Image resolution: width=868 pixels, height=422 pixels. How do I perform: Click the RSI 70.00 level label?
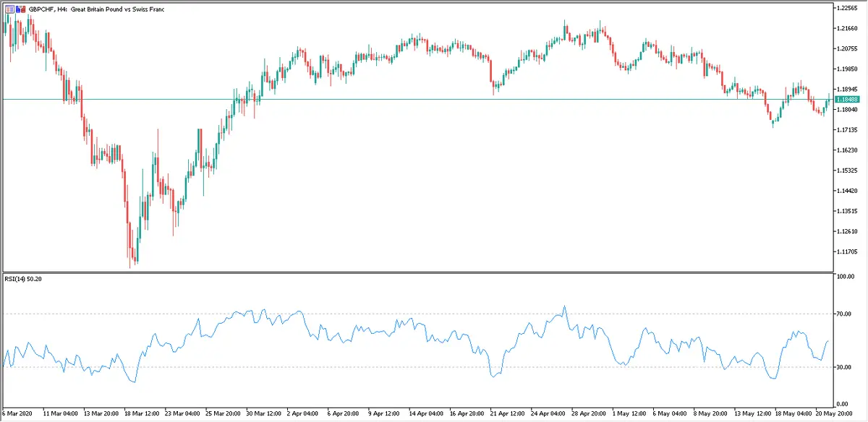pyautogui.click(x=845, y=314)
